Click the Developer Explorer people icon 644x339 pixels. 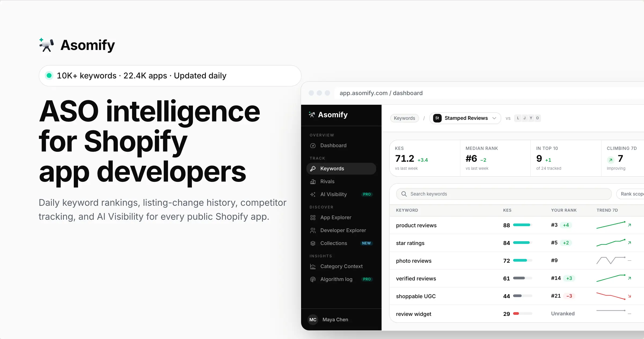(x=313, y=230)
